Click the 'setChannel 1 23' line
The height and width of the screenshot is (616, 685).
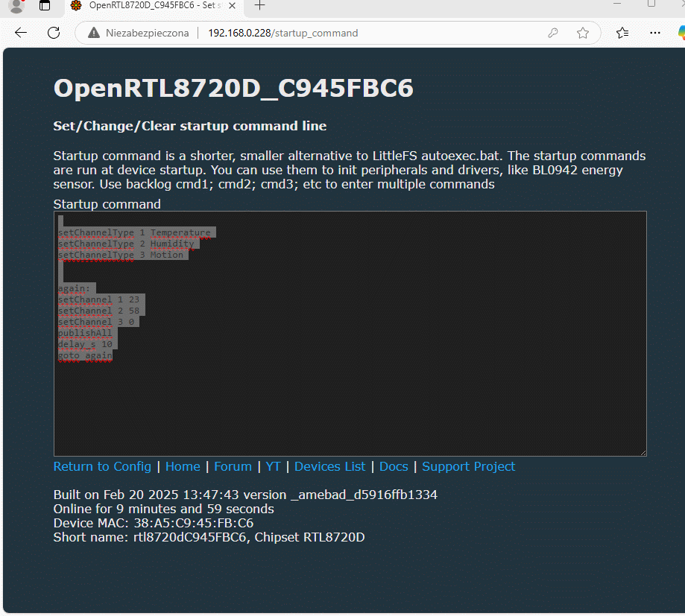(98, 299)
